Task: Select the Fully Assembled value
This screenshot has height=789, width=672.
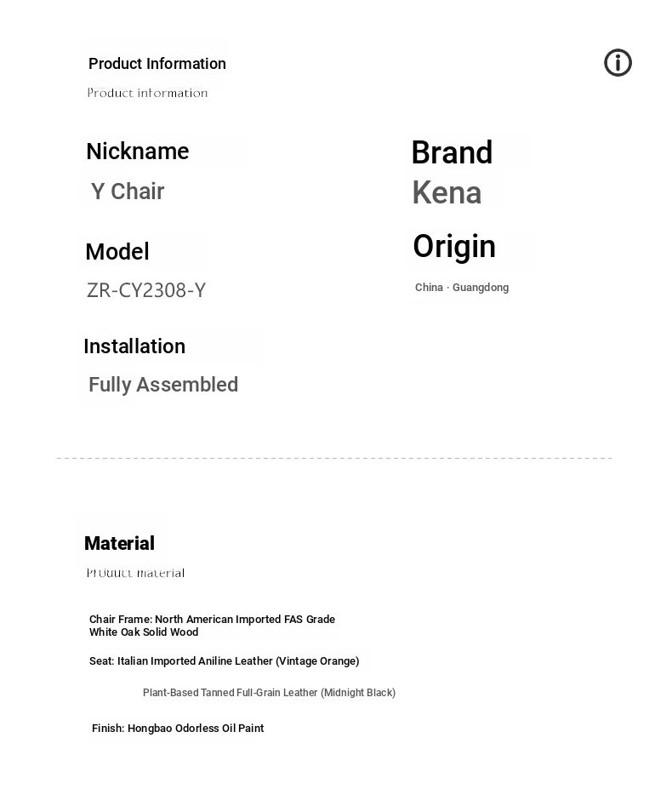Action: coord(163,385)
